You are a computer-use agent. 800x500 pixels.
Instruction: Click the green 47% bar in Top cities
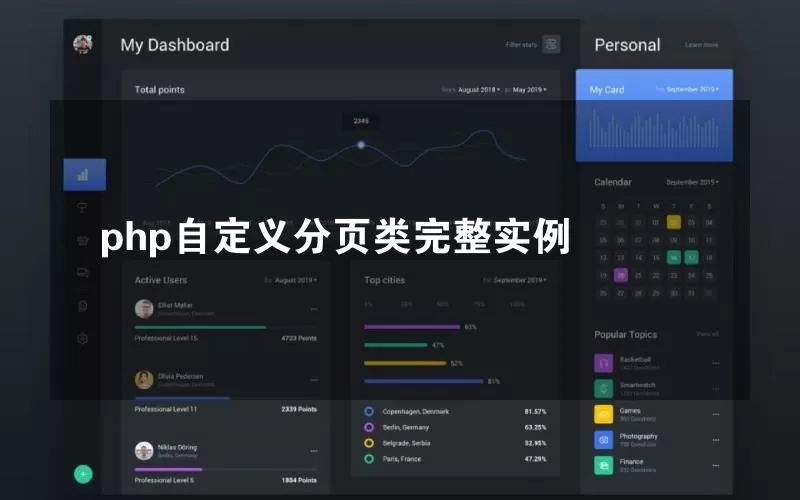point(396,345)
